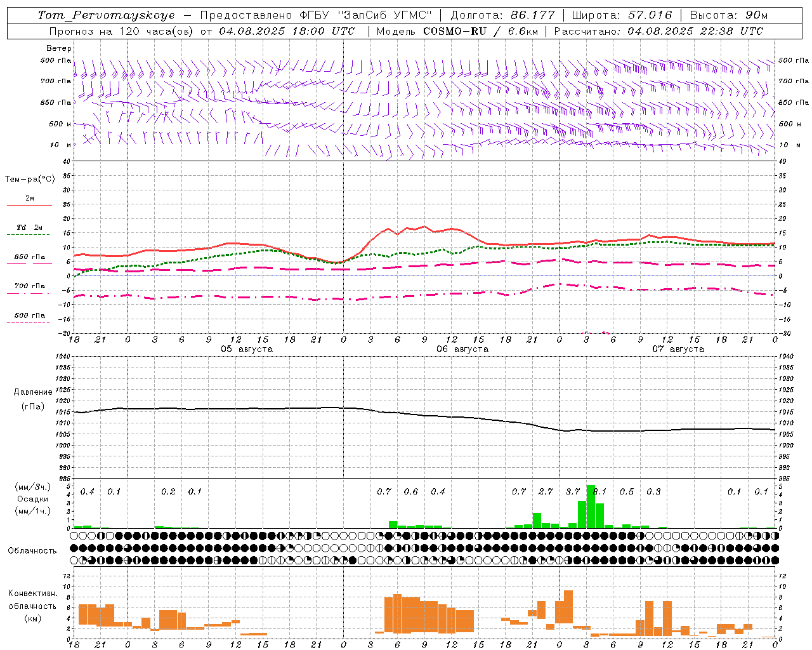
Task: Click the "(мм/3ч.)" precipitation unit label
Action: click(x=33, y=487)
